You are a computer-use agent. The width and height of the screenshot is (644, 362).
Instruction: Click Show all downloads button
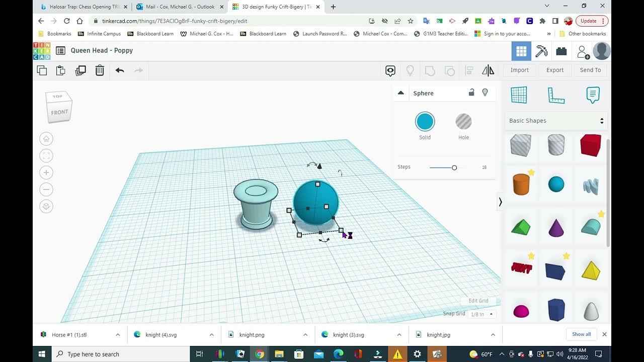point(581,334)
